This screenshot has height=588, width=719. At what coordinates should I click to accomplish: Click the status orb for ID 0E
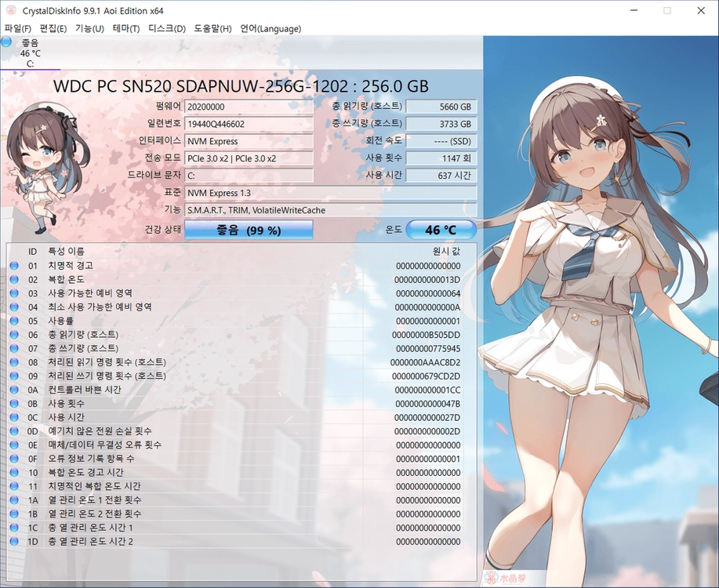(14, 445)
